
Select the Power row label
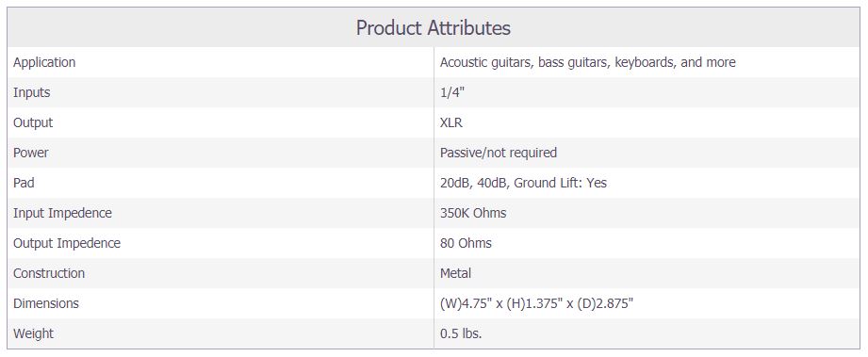31,153
